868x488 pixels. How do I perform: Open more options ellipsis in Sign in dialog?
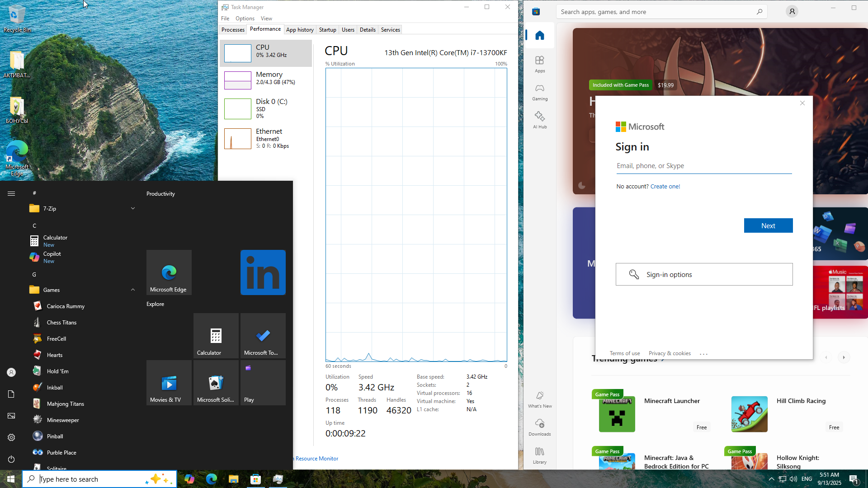coord(703,354)
